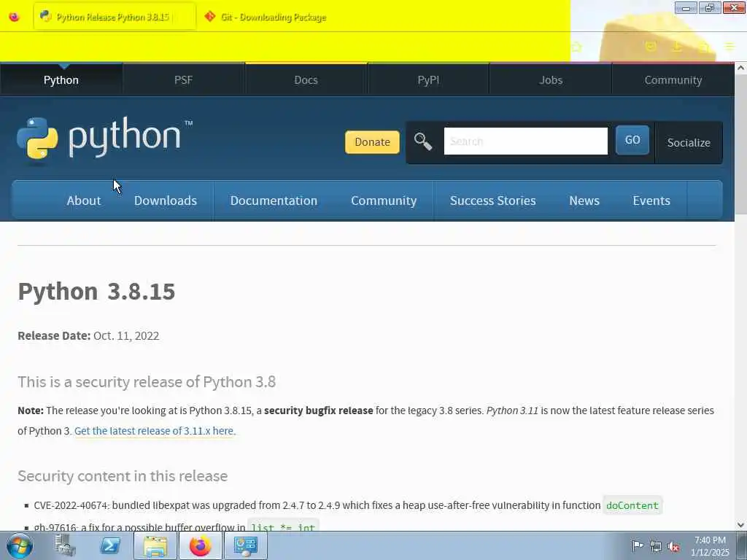Click the scrollbar up arrow
The width and height of the screenshot is (747, 560).
(740, 68)
